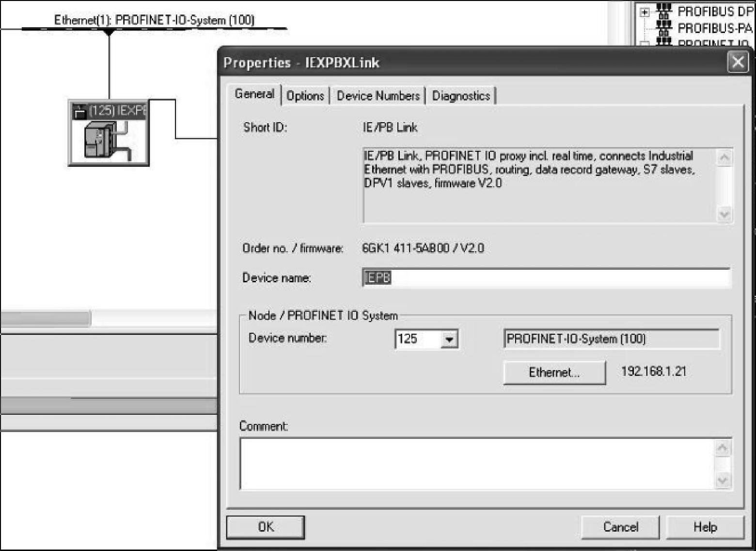Select the PROFIBUS DP tree item

tap(714, 11)
